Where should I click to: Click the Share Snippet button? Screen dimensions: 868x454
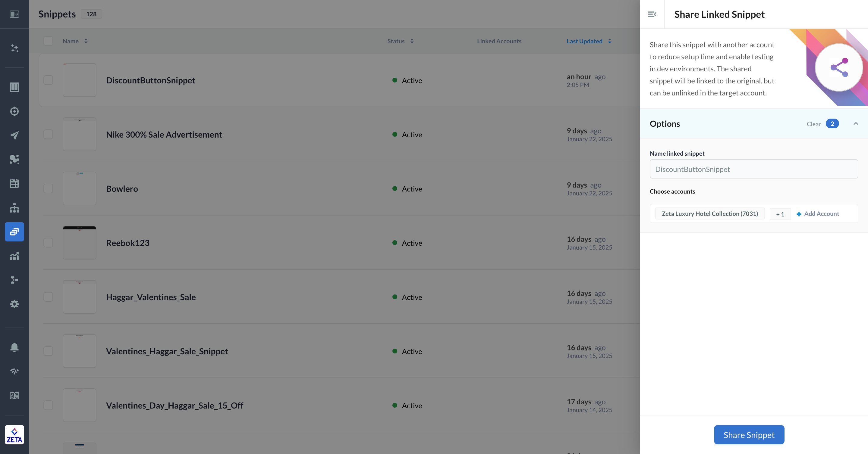click(x=749, y=435)
